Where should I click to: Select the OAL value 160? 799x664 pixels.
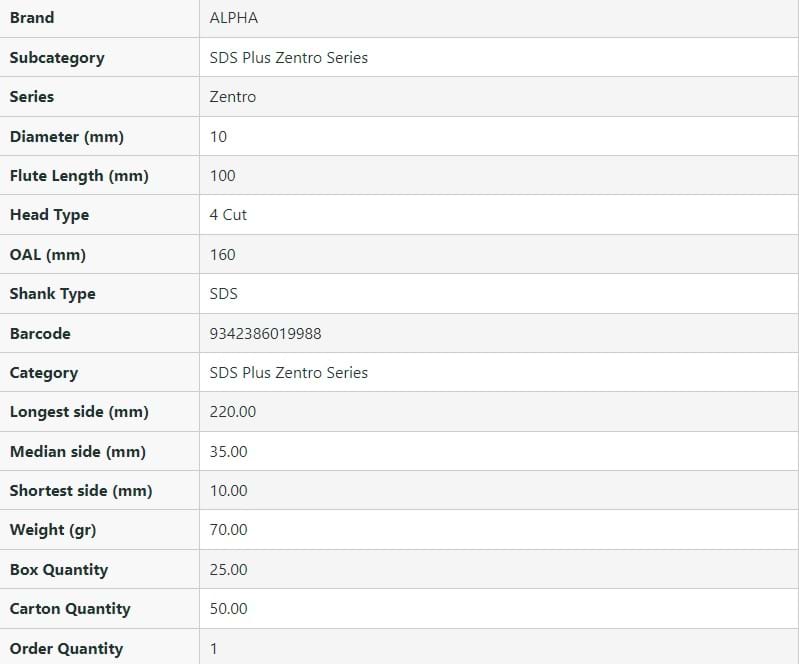pyautogui.click(x=222, y=255)
